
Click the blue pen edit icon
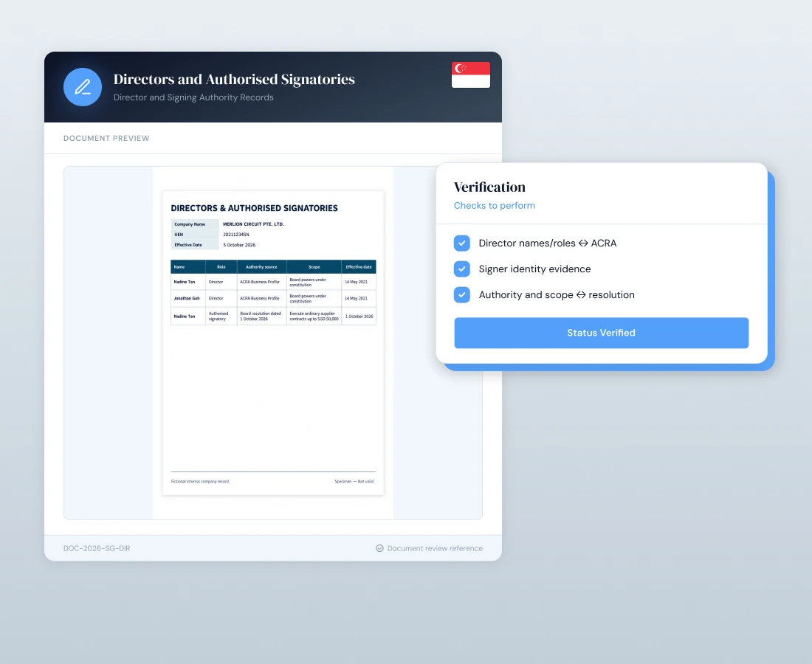pos(83,87)
